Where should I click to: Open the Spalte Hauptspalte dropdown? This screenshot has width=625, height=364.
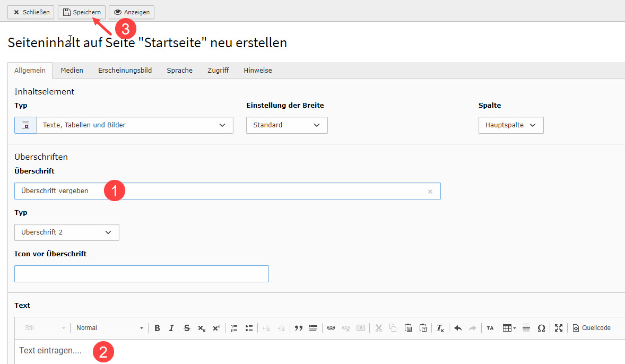click(x=510, y=125)
